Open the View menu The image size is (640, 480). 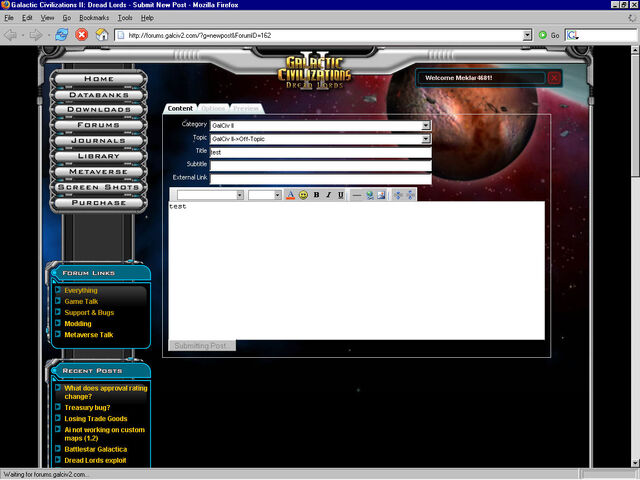(x=47, y=18)
